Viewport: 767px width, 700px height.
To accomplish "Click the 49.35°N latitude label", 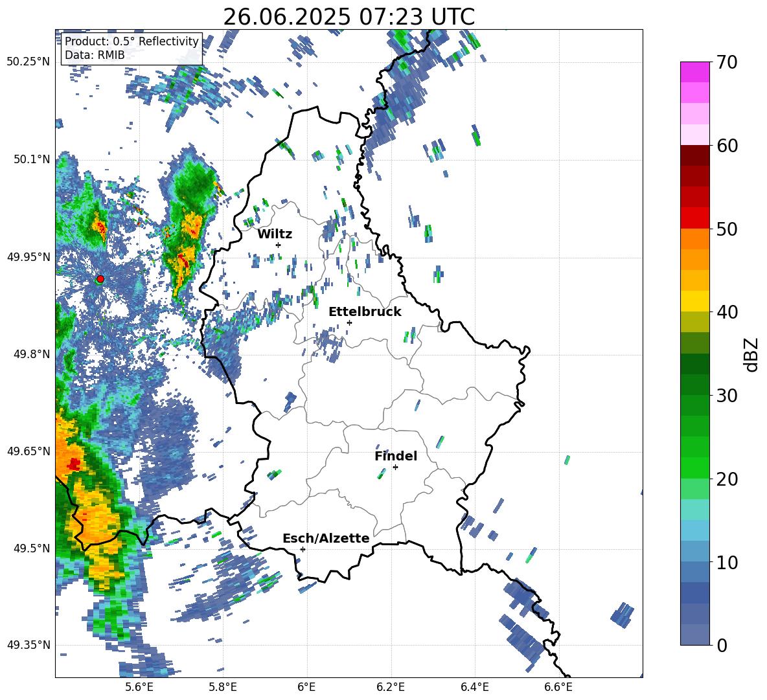I will click(x=29, y=645).
